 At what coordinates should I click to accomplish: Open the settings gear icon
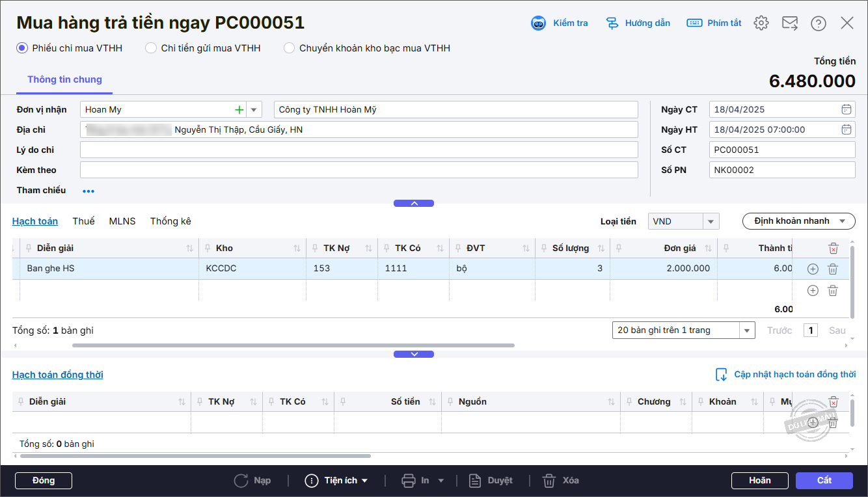tap(761, 23)
